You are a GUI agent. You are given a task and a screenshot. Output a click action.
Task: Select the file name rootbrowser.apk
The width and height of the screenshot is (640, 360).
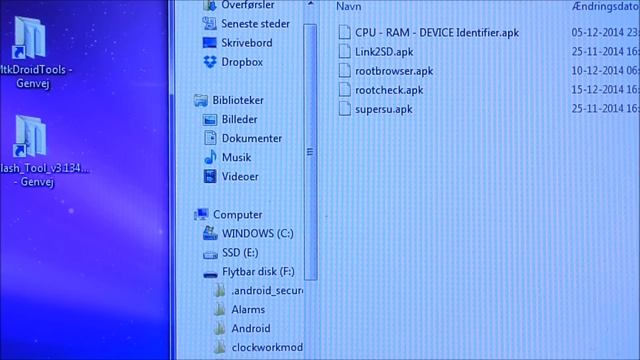tap(394, 71)
